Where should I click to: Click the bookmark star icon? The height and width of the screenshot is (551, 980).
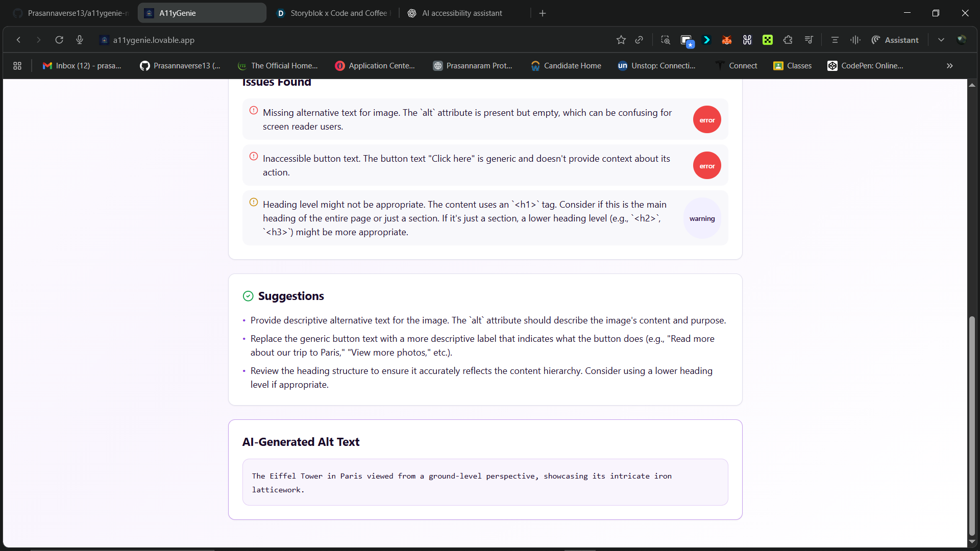tap(621, 40)
